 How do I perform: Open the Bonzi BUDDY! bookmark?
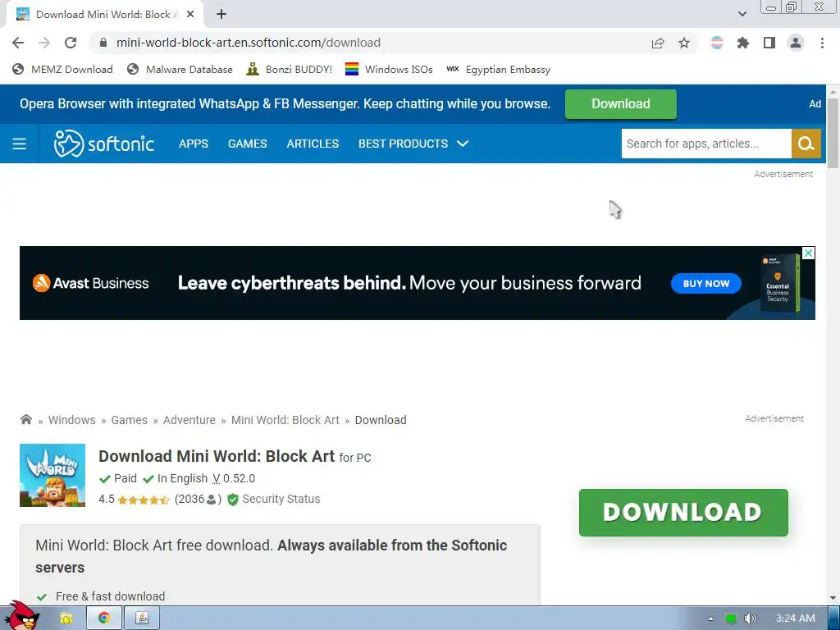tap(290, 69)
